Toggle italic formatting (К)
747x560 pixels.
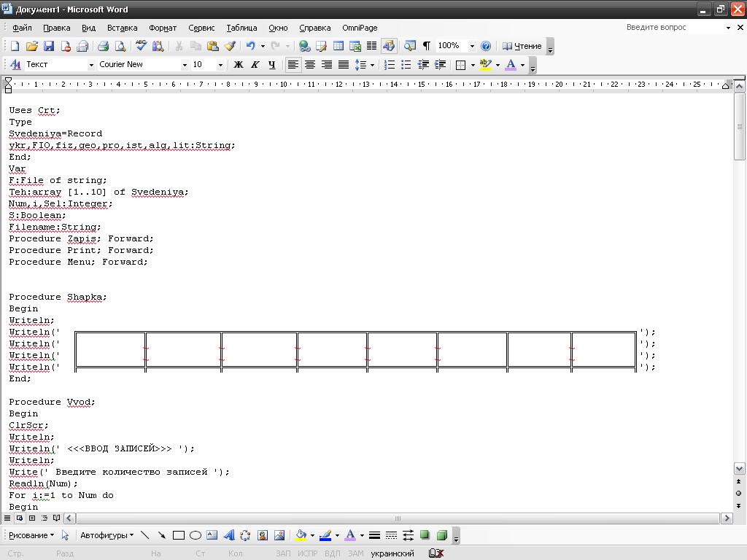255,65
